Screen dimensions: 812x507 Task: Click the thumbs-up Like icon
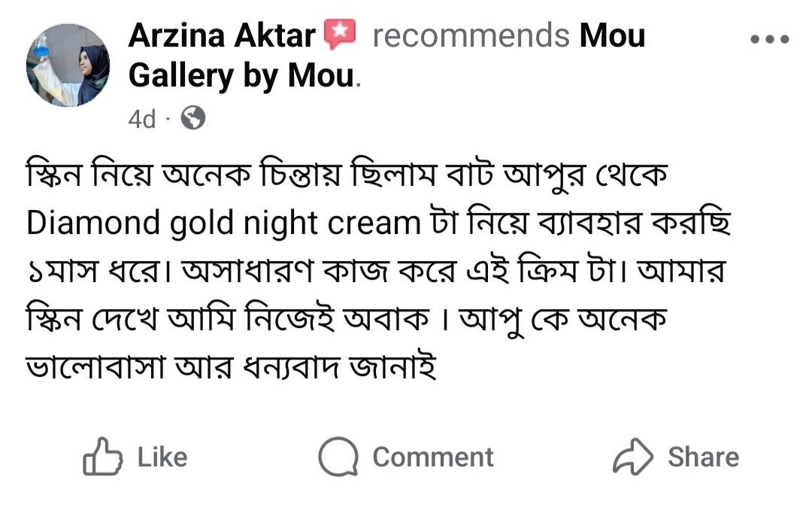(x=102, y=457)
